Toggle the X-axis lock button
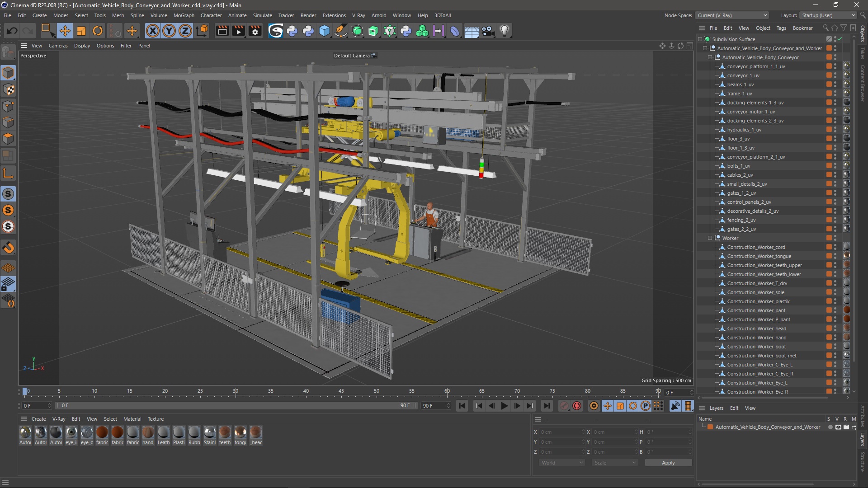The width and height of the screenshot is (868, 488). tap(153, 31)
